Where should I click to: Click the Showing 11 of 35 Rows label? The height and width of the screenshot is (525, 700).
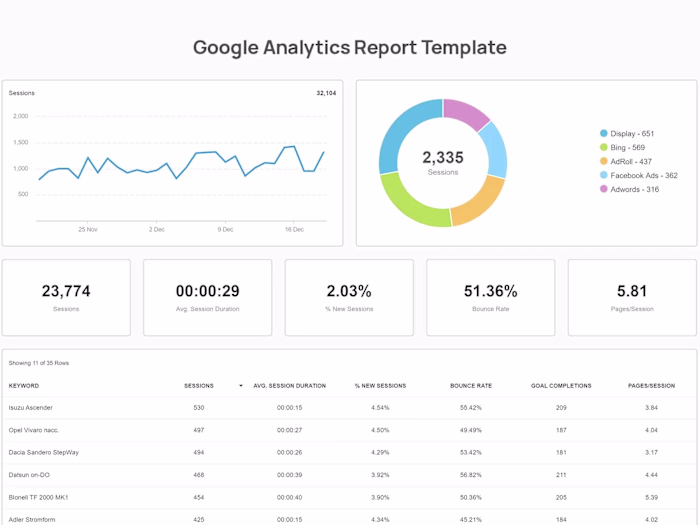point(39,363)
